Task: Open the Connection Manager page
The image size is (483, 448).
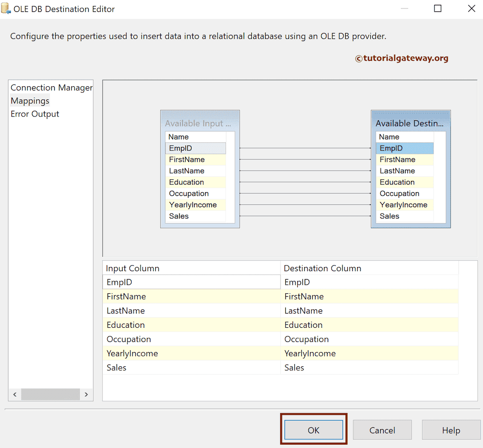Action: pos(51,87)
